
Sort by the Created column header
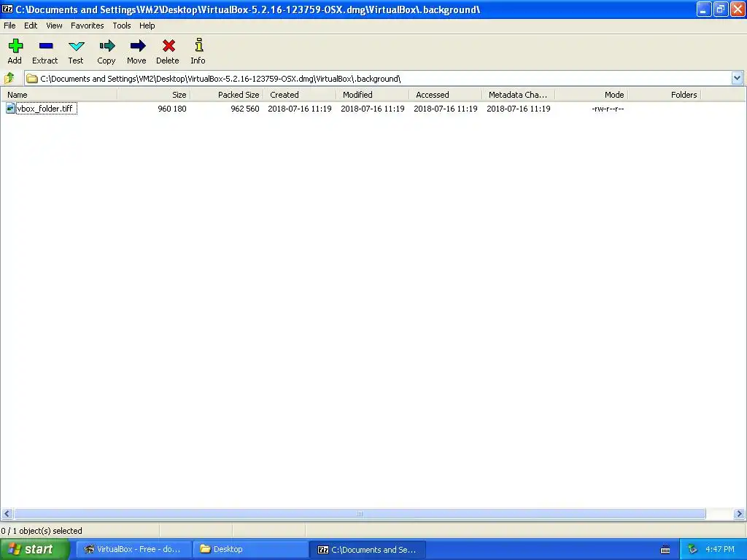(300, 95)
